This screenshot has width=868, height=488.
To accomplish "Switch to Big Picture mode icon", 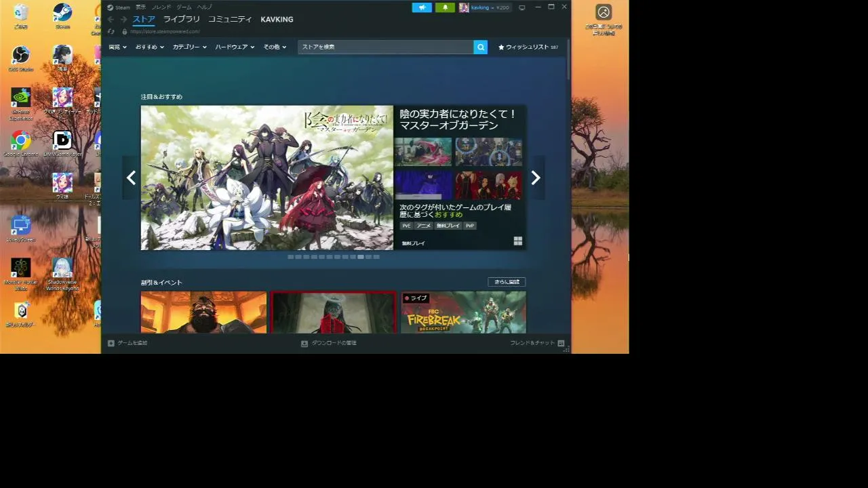I will [x=521, y=7].
